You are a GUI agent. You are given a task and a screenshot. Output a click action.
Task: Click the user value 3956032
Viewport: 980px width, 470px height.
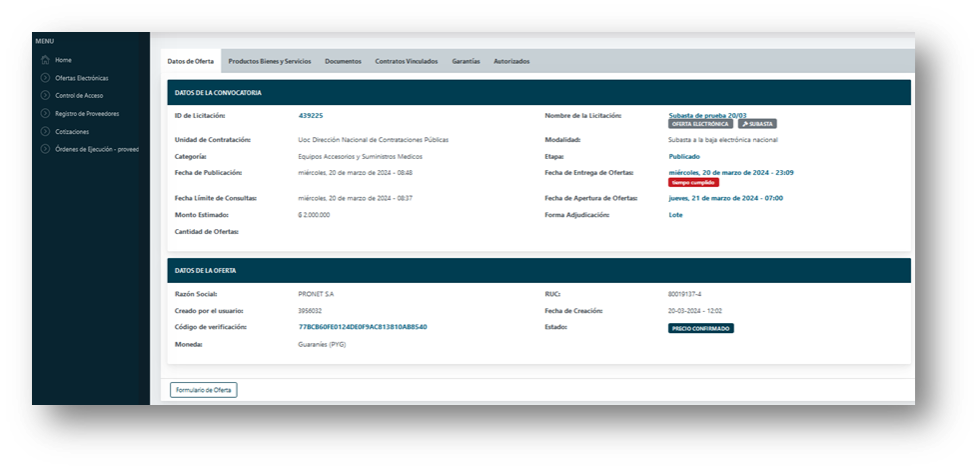pyautogui.click(x=310, y=311)
